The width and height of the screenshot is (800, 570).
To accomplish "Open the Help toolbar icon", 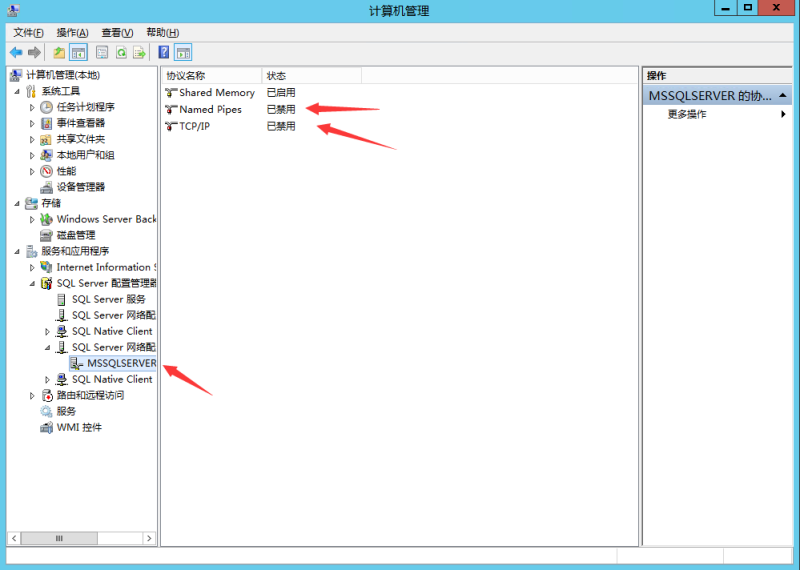I will pyautogui.click(x=164, y=52).
